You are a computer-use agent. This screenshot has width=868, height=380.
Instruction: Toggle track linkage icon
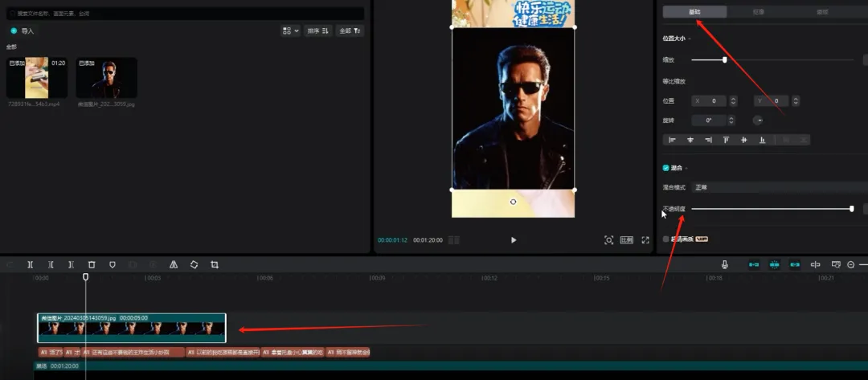[795, 265]
